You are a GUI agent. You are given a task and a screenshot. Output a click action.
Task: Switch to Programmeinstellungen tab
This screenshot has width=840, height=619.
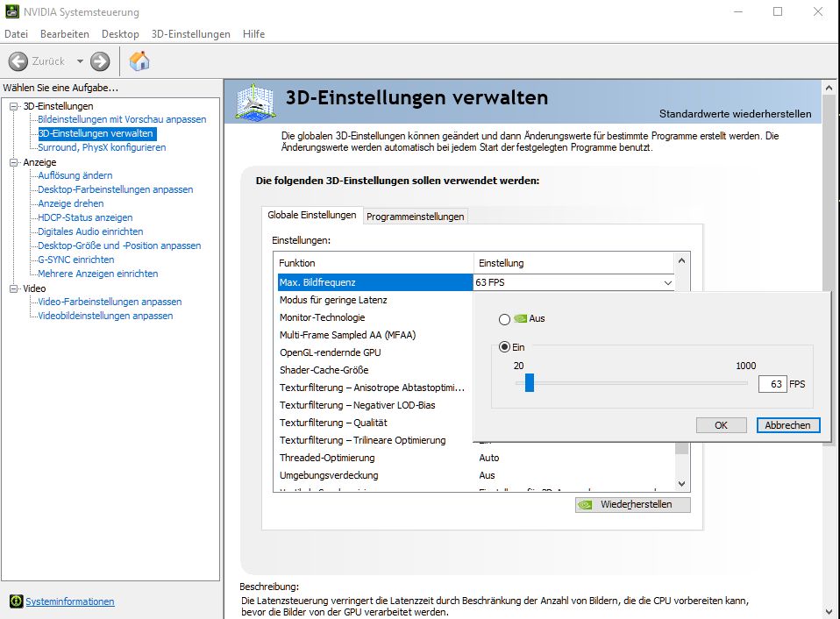click(416, 217)
